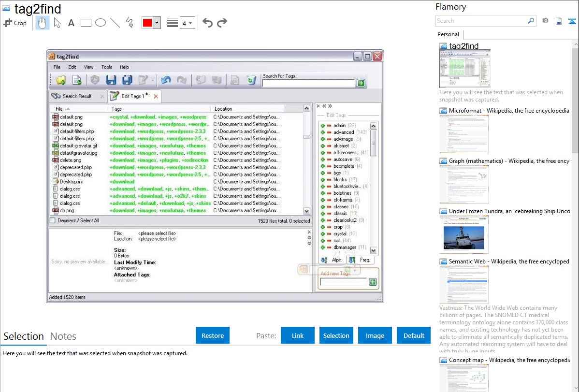Close the Edit Tags 1 tab

tap(156, 97)
